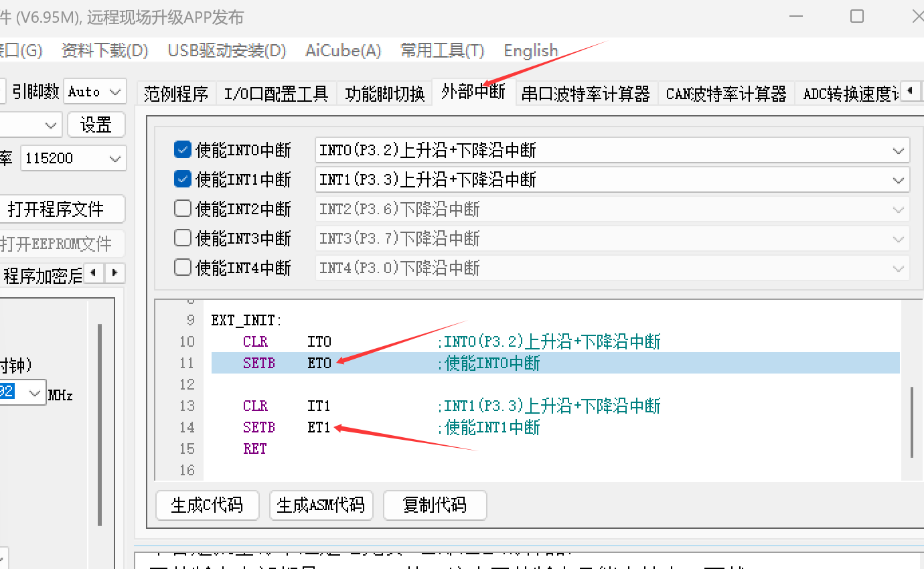The image size is (924, 569).
Task: Switch language via the English menu
Action: [531, 50]
